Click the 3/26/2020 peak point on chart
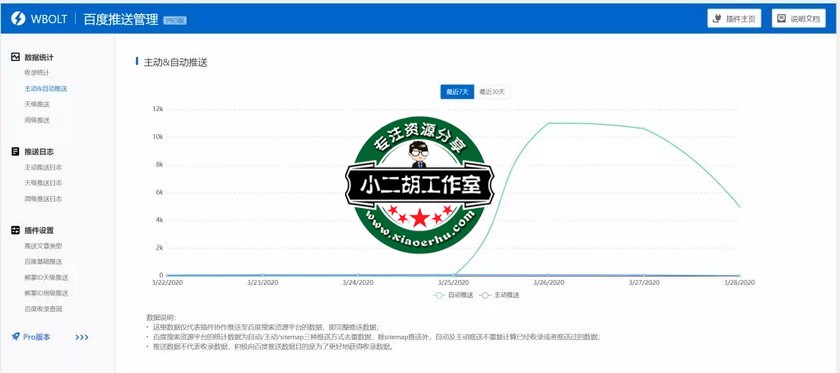Image resolution: width=840 pixels, height=373 pixels. pyautogui.click(x=549, y=123)
